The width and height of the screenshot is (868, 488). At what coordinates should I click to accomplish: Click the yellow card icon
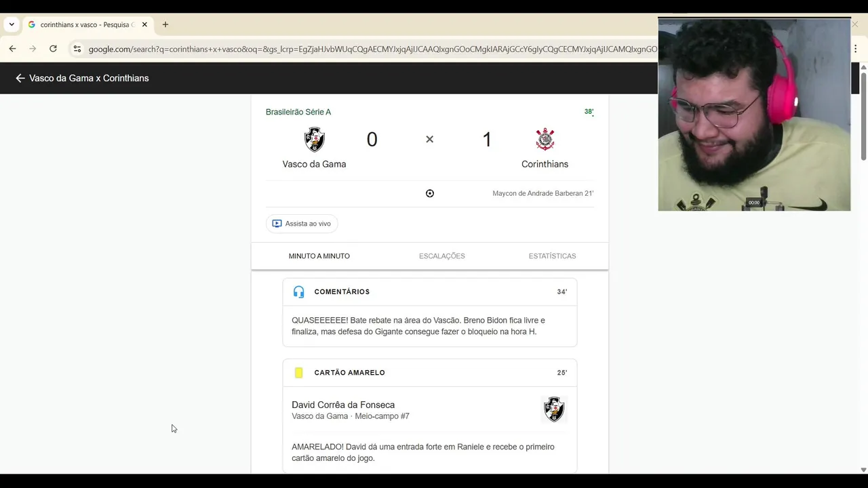click(298, 373)
